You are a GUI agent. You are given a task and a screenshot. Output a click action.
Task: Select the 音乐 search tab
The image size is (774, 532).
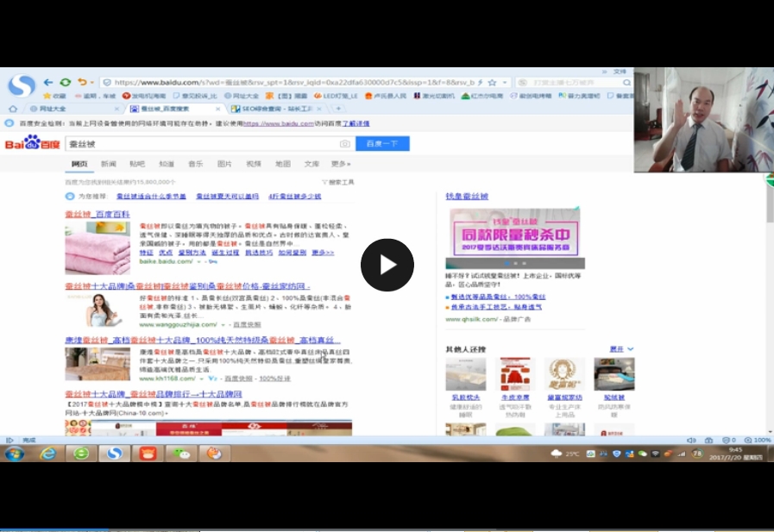pos(196,164)
